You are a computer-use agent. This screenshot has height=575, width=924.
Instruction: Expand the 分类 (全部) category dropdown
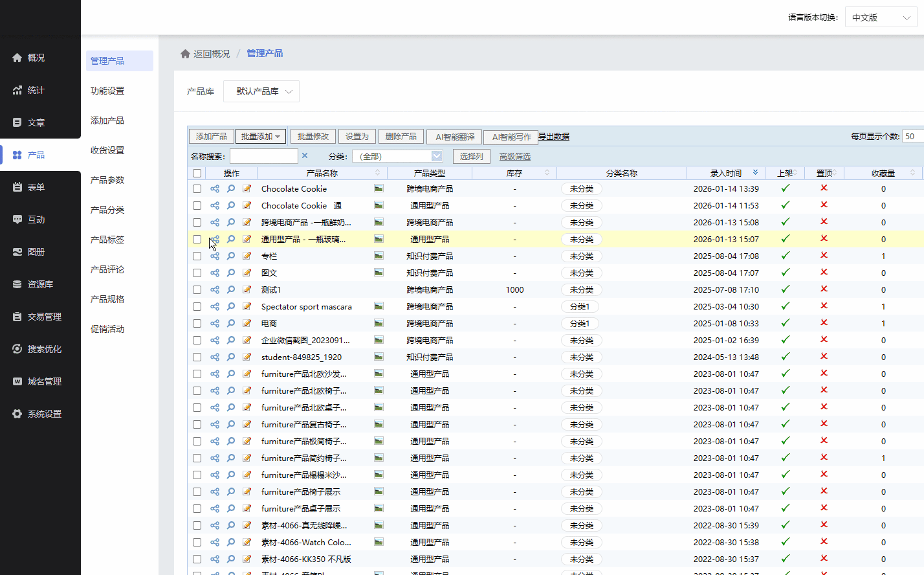click(397, 156)
